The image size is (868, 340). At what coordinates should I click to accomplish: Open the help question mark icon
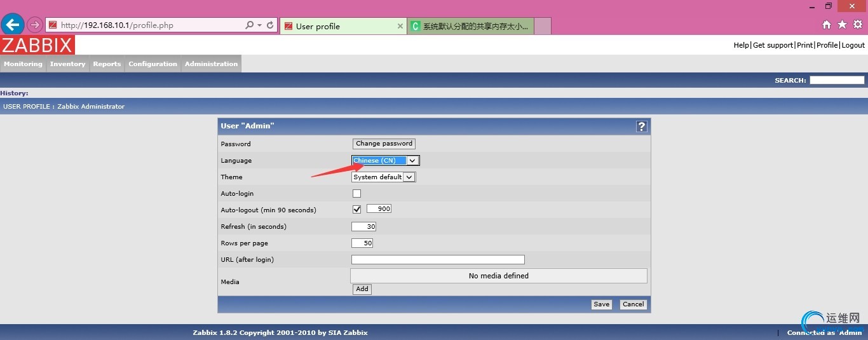click(641, 126)
